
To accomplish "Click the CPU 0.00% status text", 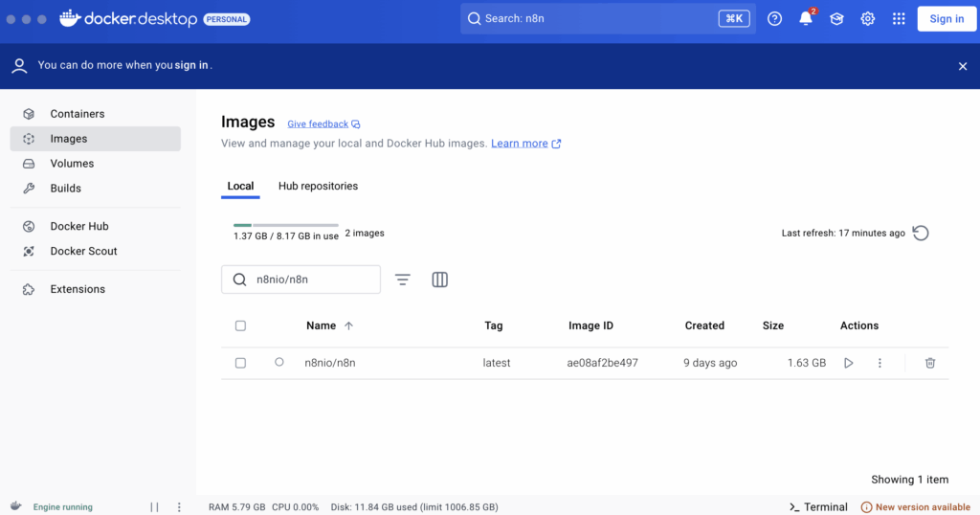I will click(x=295, y=507).
